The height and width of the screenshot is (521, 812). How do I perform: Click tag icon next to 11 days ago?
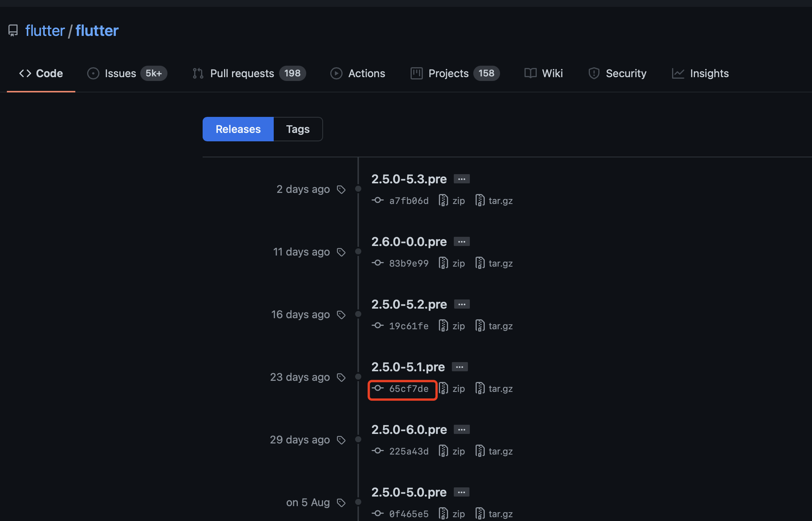(x=341, y=252)
